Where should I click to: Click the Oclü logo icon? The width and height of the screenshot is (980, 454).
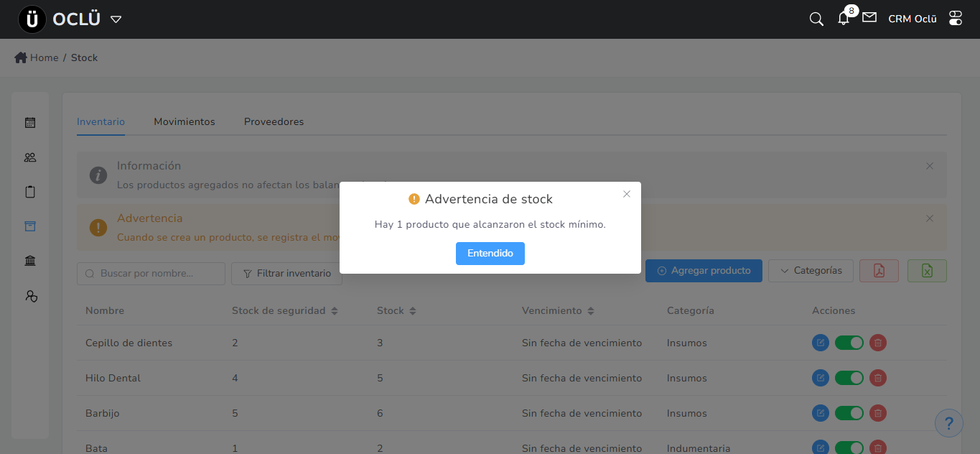coord(32,19)
